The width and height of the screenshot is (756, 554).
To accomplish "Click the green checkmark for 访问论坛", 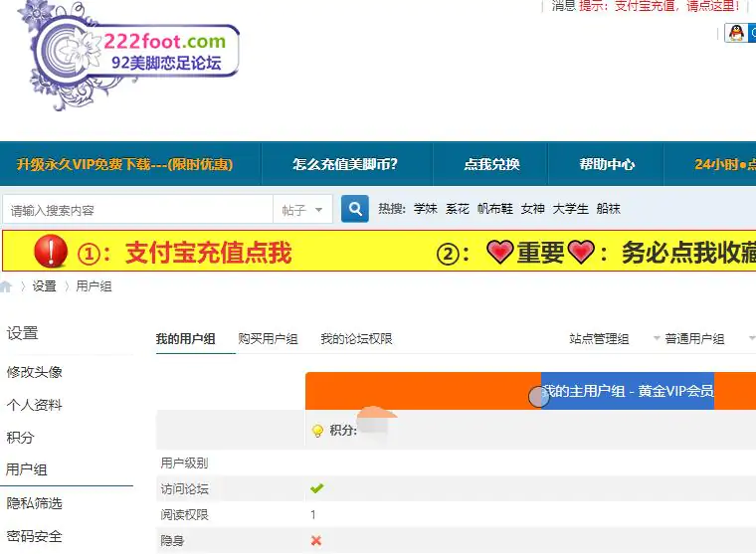I will [316, 488].
